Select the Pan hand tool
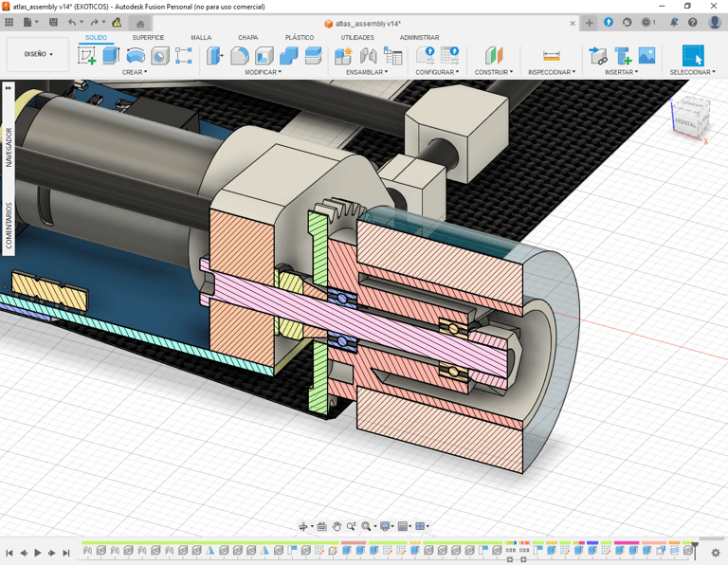Viewport: 728px width, 565px height. point(337,526)
